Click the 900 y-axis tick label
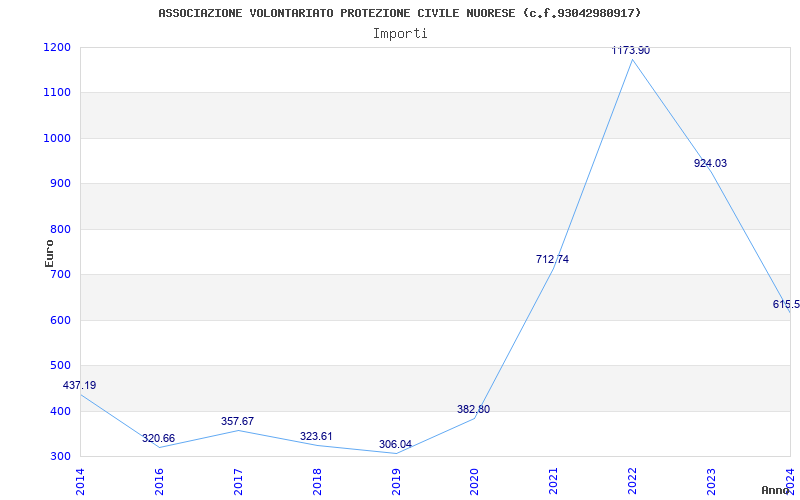Viewport: 800px width, 500px height. (60, 184)
